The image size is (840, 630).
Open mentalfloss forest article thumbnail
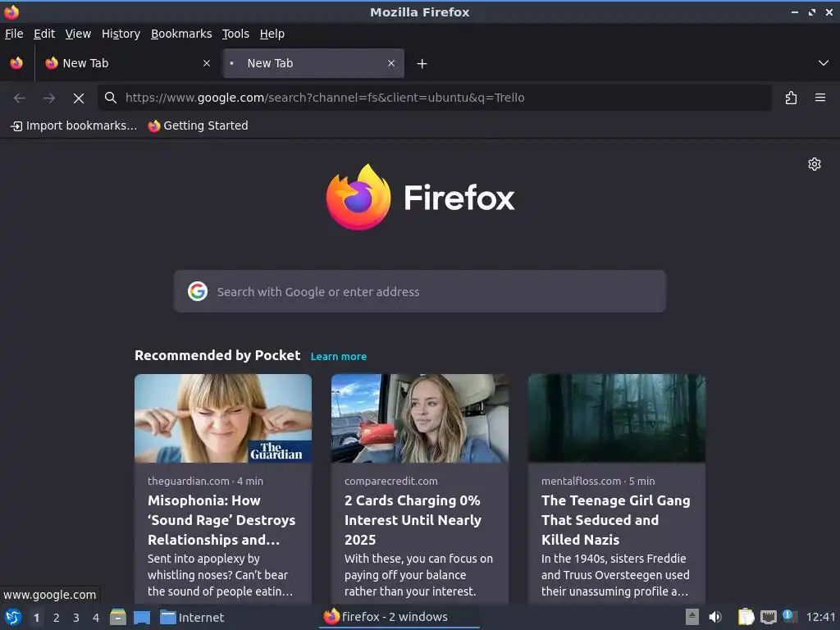(x=617, y=418)
